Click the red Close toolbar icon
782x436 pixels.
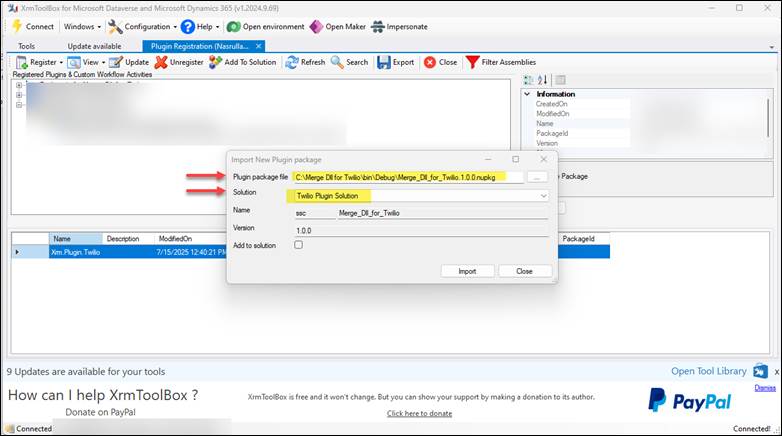click(x=429, y=62)
